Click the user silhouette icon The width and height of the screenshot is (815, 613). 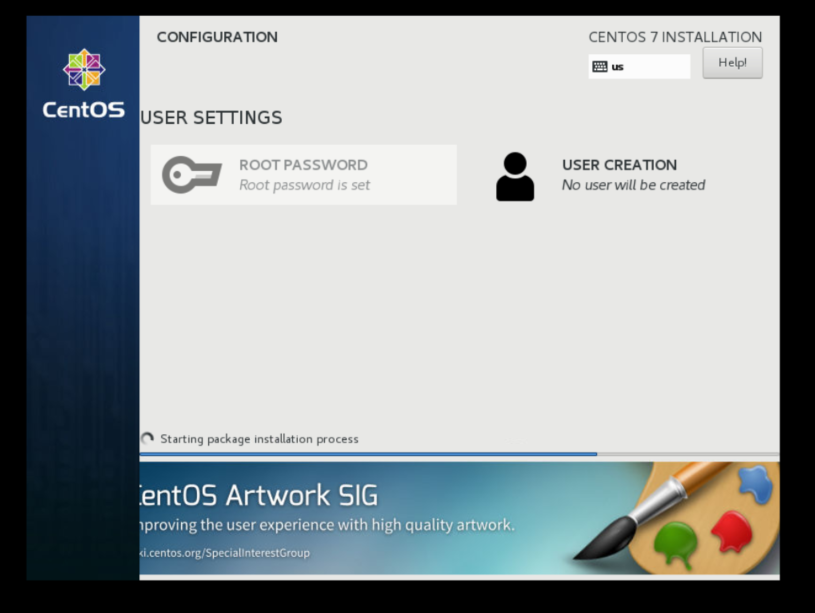tap(515, 176)
